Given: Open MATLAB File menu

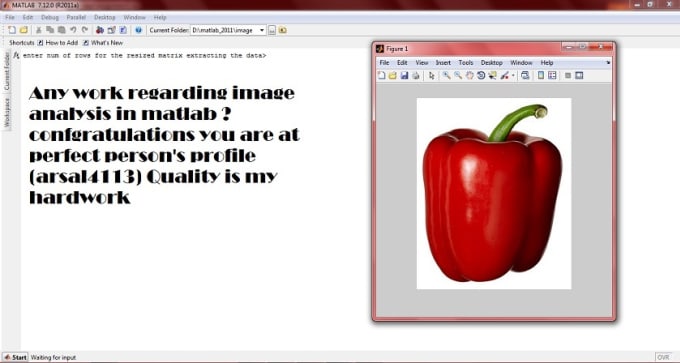Looking at the screenshot, I should (x=10, y=17).
